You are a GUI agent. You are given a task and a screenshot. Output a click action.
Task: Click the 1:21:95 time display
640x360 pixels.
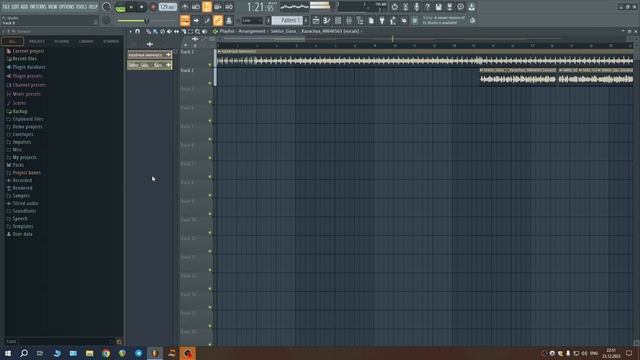260,7
